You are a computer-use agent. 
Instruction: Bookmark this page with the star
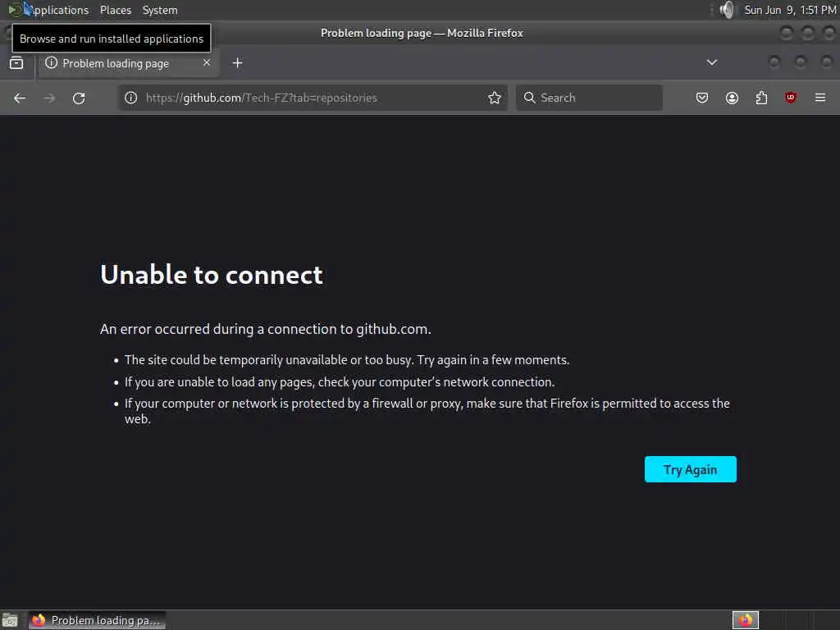[x=495, y=98]
